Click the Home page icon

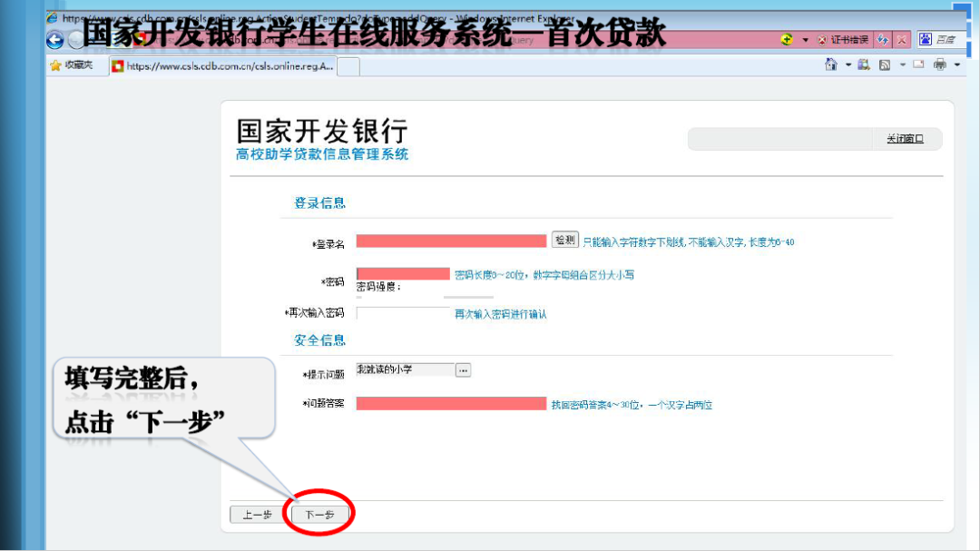[x=830, y=64]
